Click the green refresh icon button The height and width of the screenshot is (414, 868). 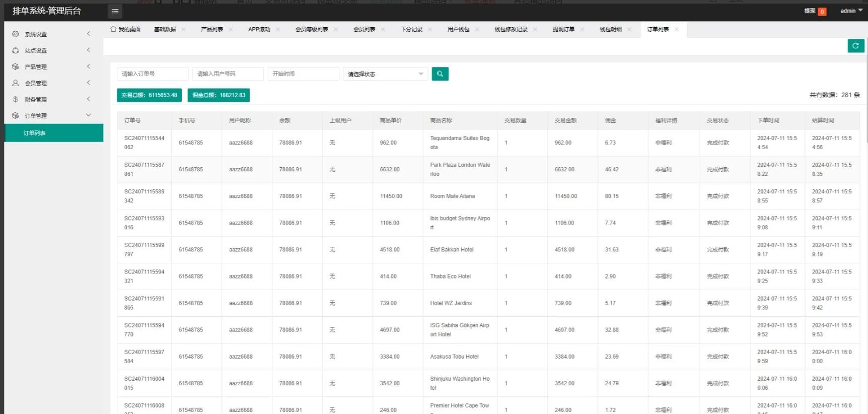pos(855,46)
